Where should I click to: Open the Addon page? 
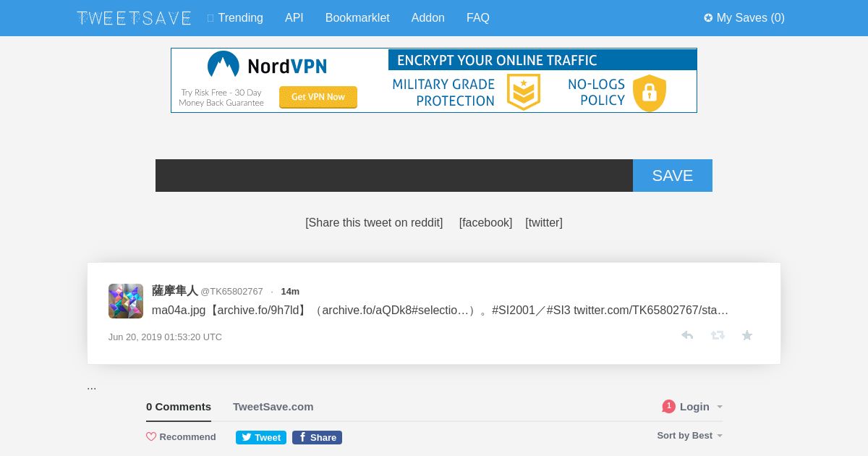tap(428, 18)
